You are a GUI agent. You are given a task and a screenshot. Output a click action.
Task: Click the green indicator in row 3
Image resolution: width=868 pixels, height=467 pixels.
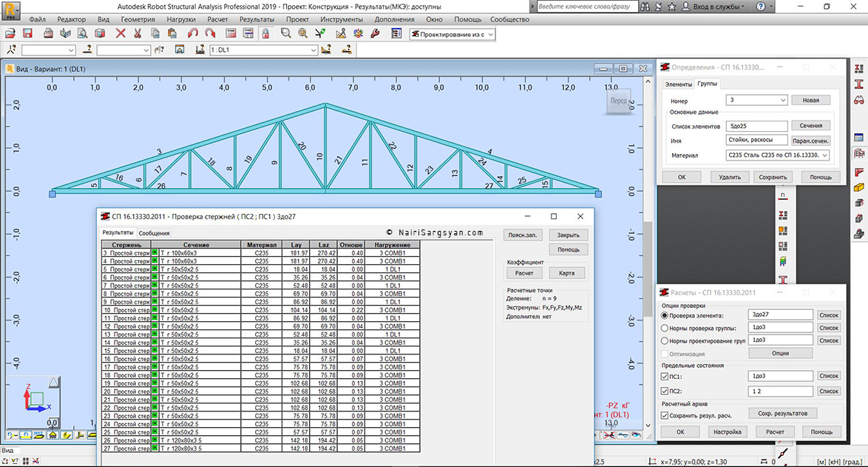click(x=155, y=252)
